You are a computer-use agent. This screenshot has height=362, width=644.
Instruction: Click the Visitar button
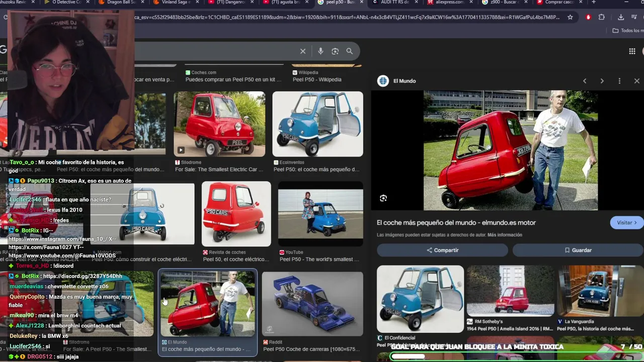pos(627,223)
